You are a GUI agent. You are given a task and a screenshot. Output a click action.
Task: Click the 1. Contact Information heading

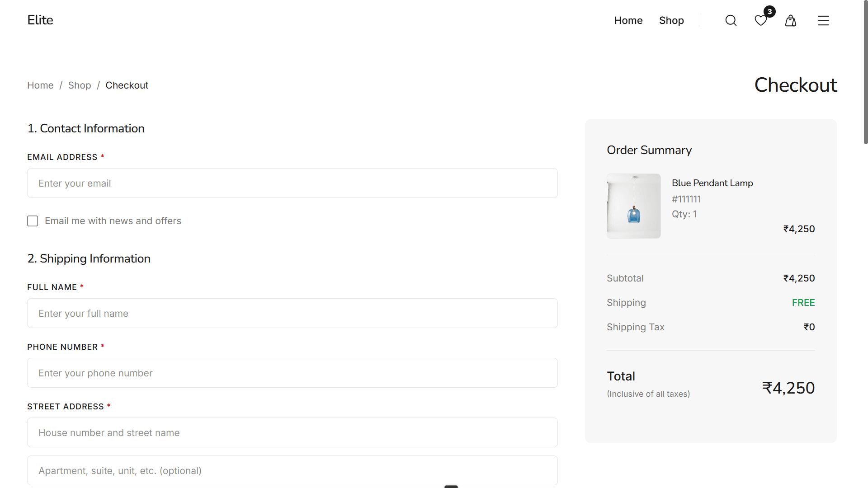point(86,128)
